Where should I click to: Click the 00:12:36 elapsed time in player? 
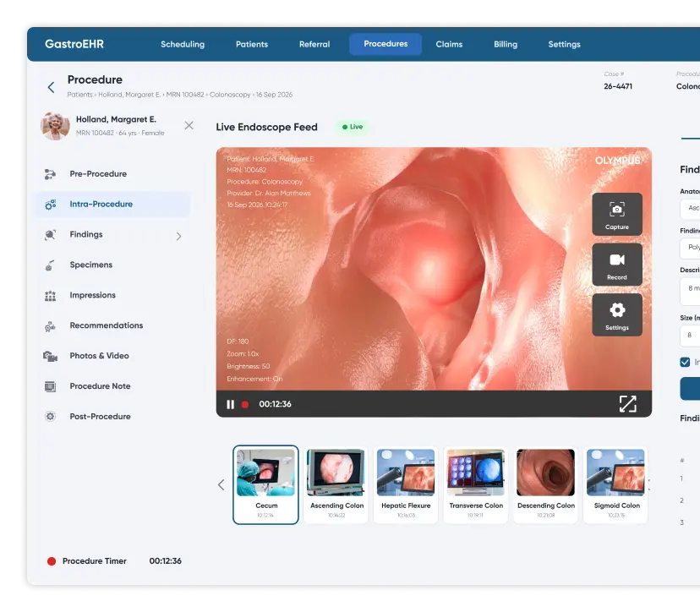(275, 404)
